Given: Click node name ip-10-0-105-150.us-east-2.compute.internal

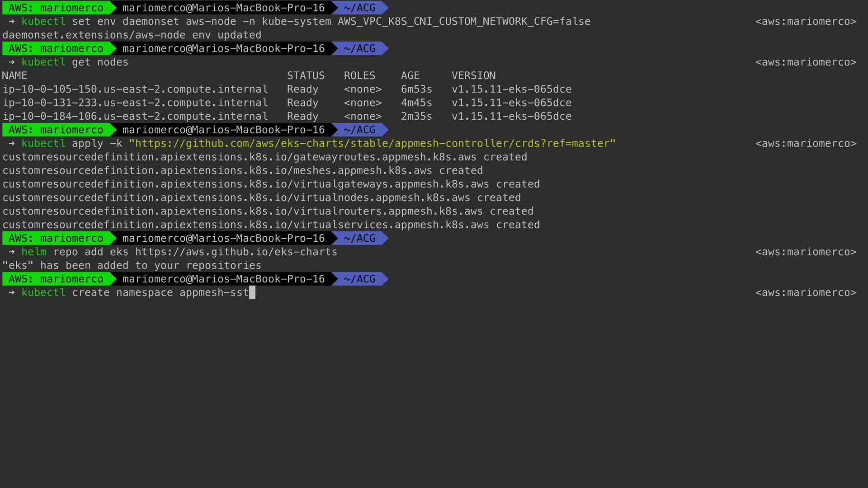Looking at the screenshot, I should click(x=135, y=89).
